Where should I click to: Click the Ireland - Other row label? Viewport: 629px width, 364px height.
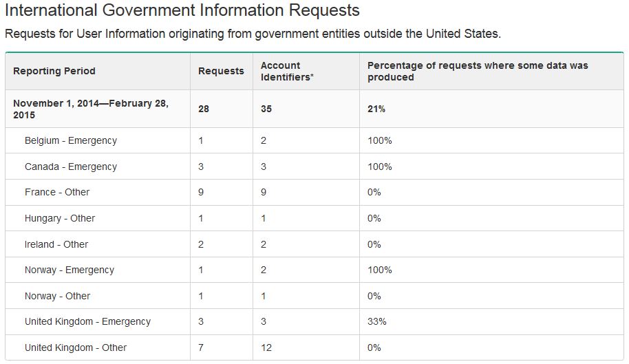pos(56,244)
